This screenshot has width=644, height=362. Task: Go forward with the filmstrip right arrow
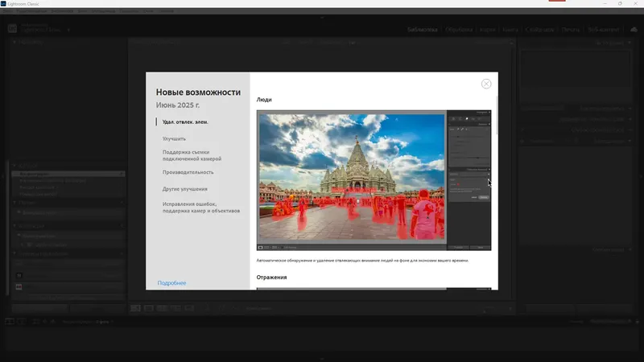pos(52,322)
